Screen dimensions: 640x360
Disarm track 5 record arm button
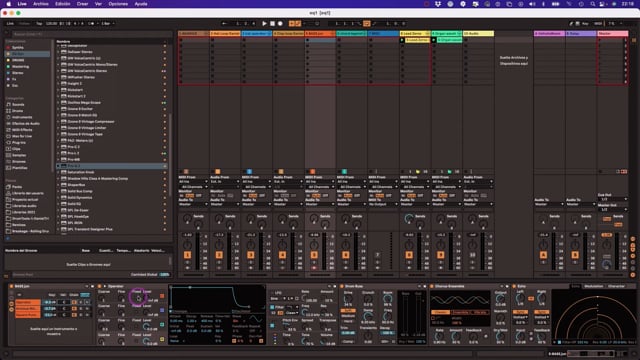tap(314, 268)
